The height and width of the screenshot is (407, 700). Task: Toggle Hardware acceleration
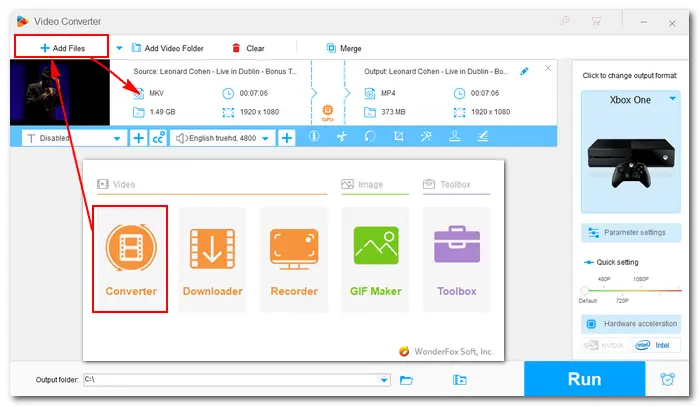coord(630,324)
